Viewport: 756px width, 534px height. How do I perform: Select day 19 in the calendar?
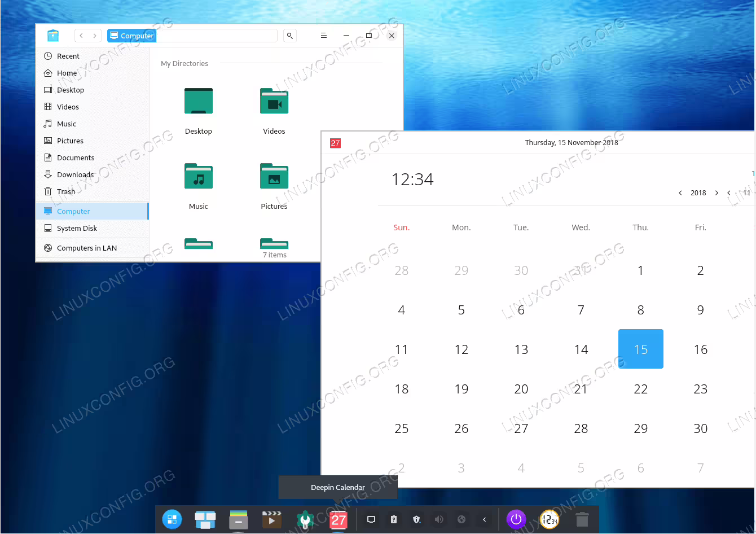point(461,389)
